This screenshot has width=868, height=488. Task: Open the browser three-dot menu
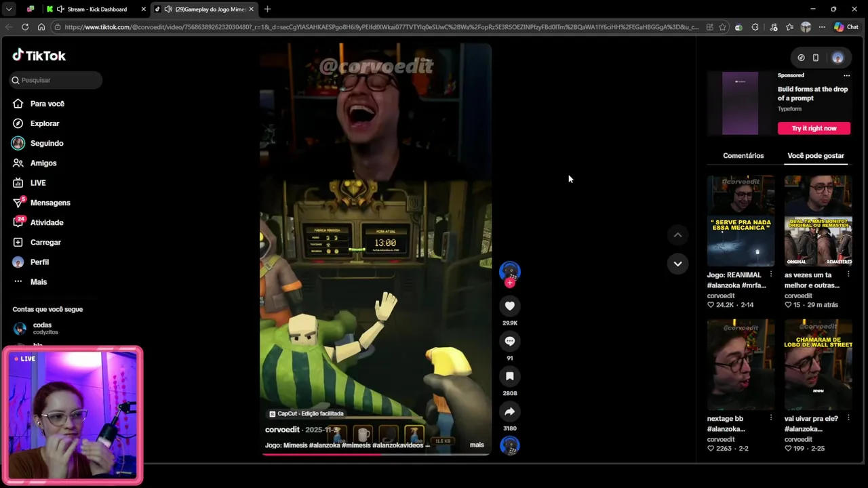(822, 27)
